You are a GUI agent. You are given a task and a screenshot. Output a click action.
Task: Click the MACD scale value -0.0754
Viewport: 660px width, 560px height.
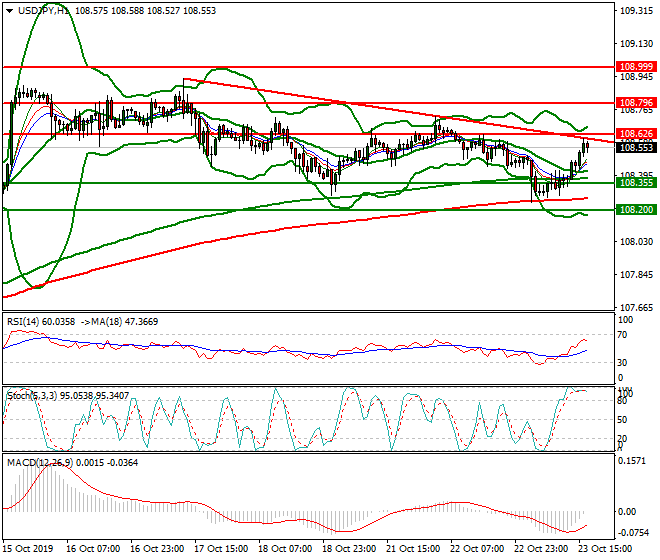633,533
